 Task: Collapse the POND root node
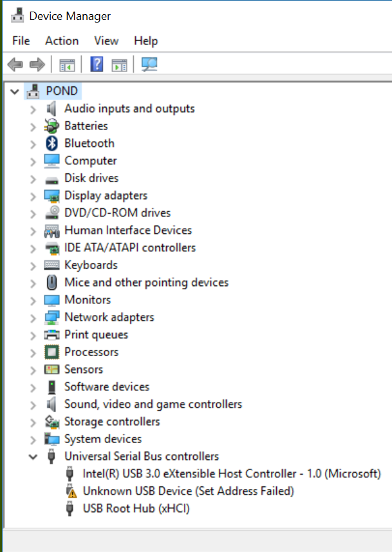[14, 91]
